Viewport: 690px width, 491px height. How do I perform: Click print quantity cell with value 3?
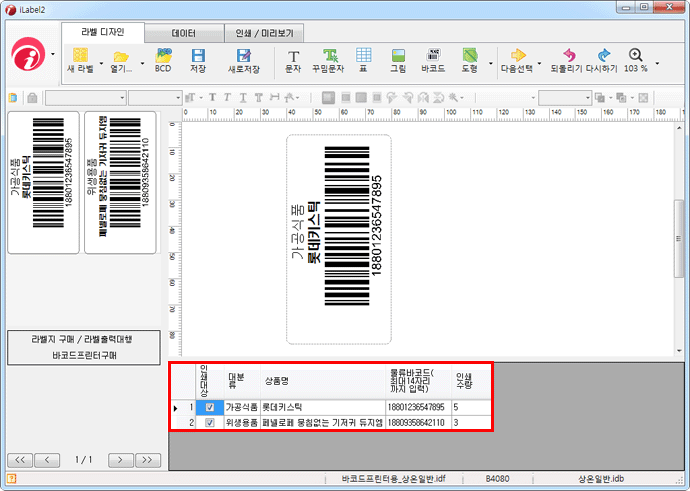(x=471, y=423)
